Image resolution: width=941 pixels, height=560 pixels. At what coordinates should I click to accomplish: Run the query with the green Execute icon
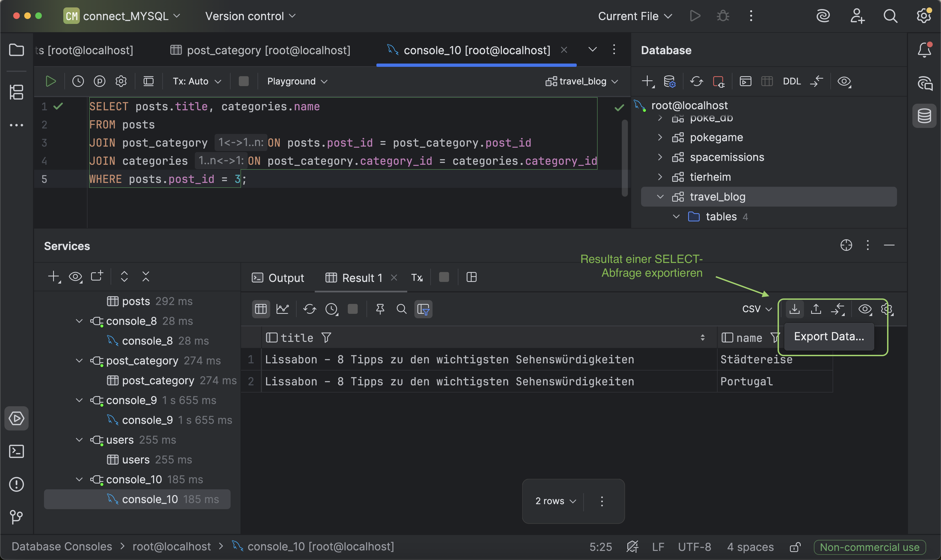tap(51, 81)
